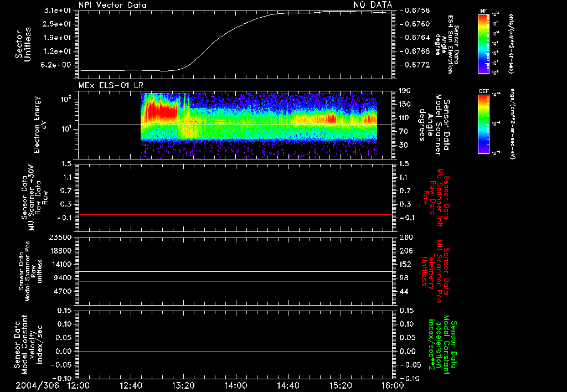Click the 13:20 time axis label
Viewport: 567px width, 392px height.
[183, 385]
